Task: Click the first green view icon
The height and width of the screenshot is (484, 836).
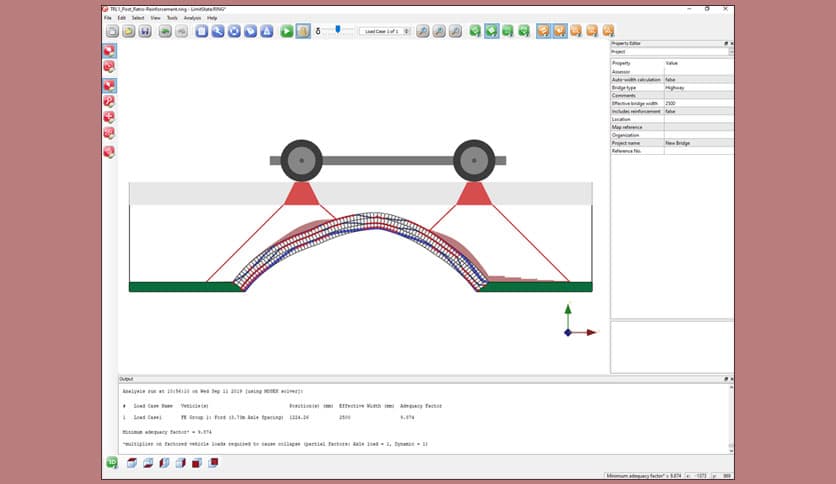Action: pos(475,31)
